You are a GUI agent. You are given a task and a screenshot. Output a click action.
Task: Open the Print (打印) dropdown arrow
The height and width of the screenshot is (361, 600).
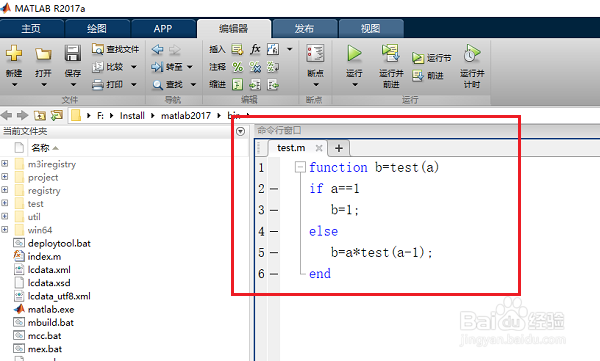(134, 84)
